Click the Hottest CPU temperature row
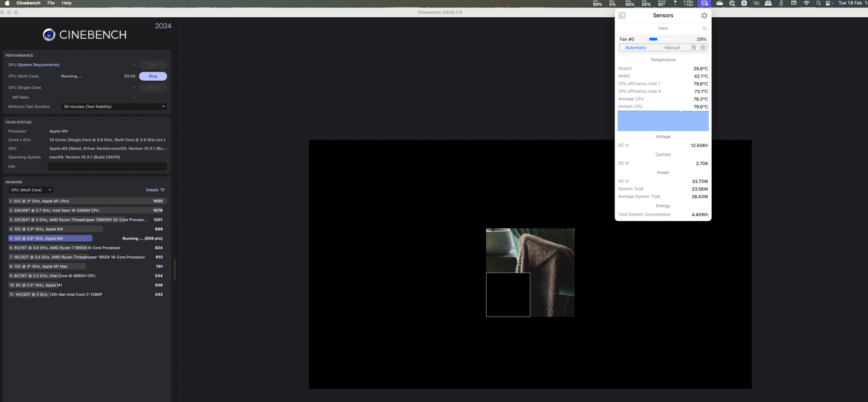868x402 pixels. point(663,107)
